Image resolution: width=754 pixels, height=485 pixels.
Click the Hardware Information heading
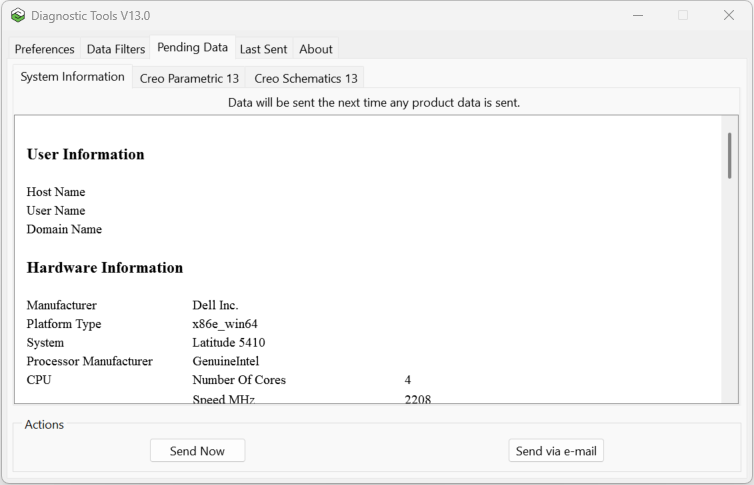tap(105, 268)
